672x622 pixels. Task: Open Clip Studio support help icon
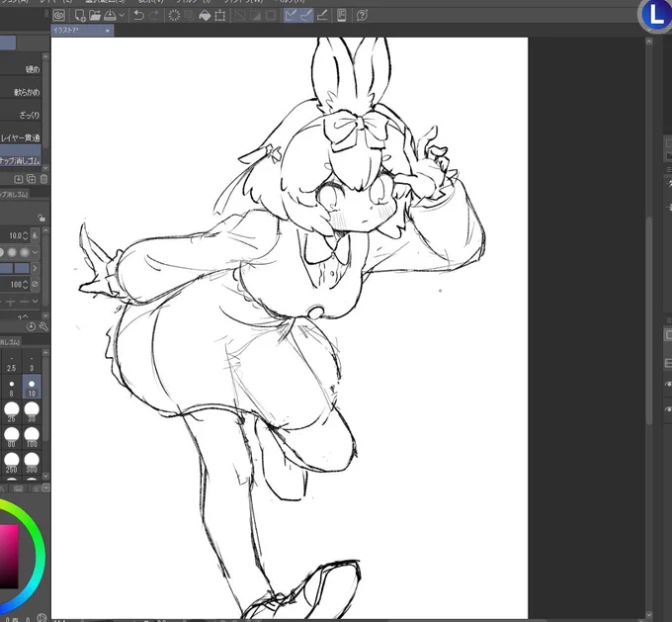tap(362, 16)
